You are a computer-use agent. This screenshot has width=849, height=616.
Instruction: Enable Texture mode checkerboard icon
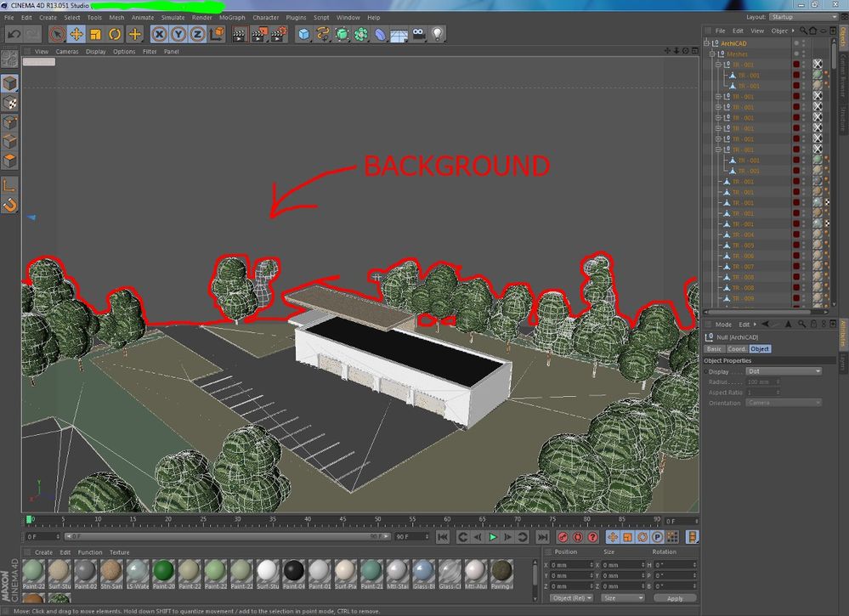9,103
